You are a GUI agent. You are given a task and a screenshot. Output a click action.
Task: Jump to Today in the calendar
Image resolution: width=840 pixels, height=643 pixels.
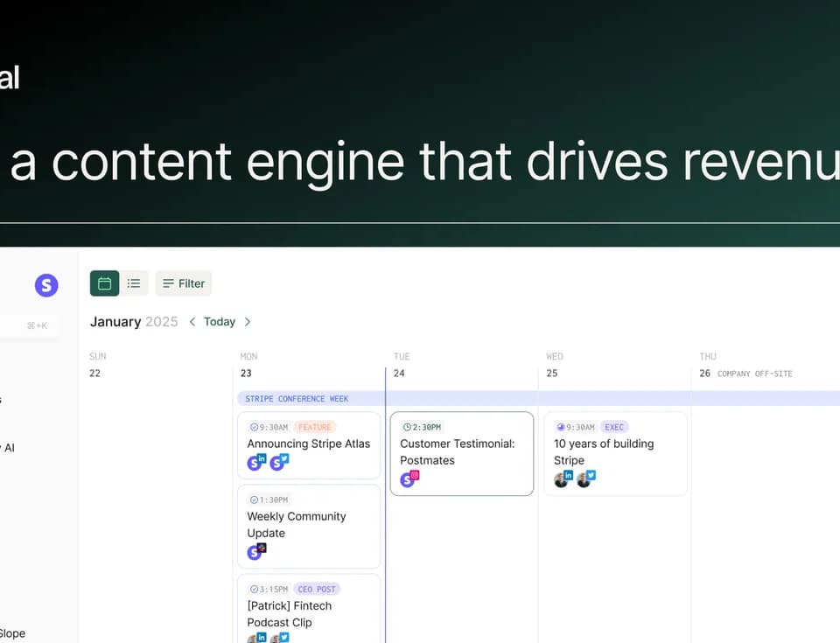pyautogui.click(x=220, y=322)
